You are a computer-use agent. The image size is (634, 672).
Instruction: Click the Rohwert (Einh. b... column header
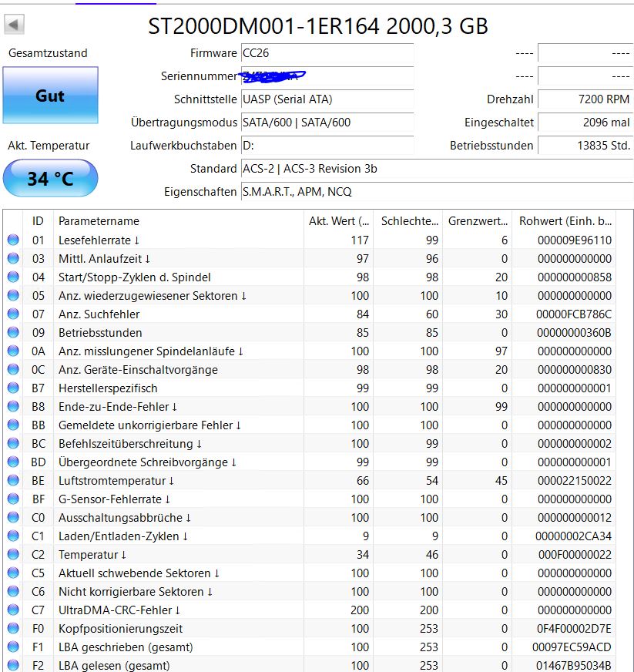point(564,220)
